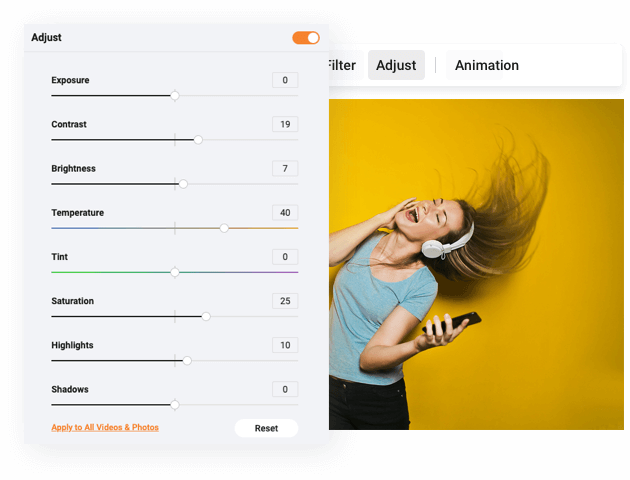This screenshot has width=630, height=480.
Task: Click the Shadows slider handle
Action: point(175,405)
